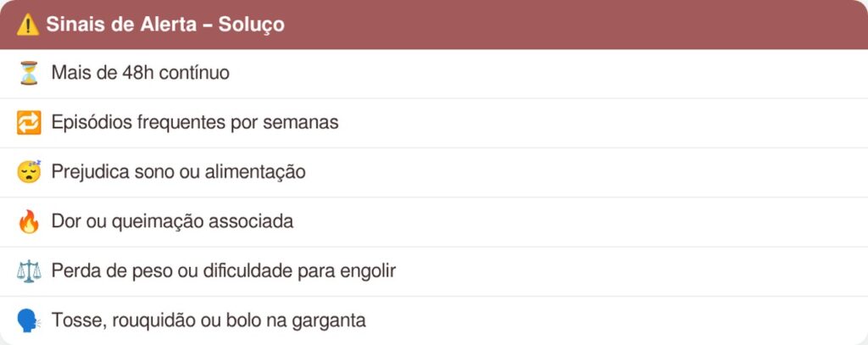Click the balance scale icon
868x345 pixels.
29,271
